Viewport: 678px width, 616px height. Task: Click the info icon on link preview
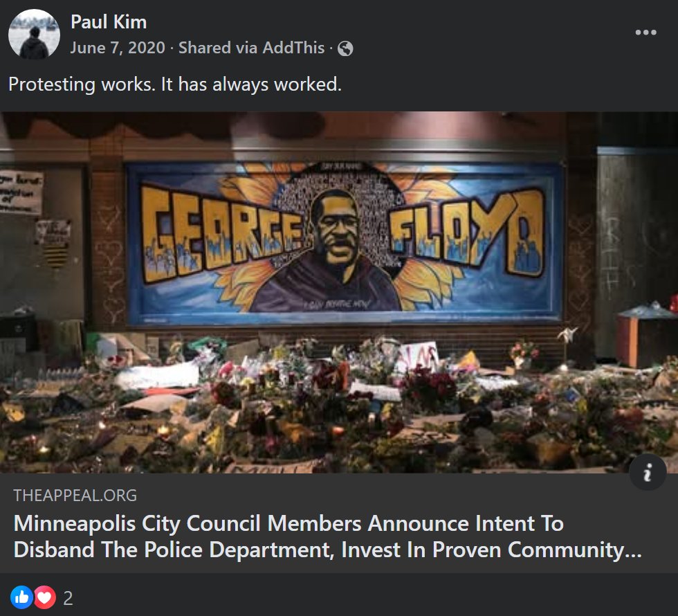coord(648,471)
